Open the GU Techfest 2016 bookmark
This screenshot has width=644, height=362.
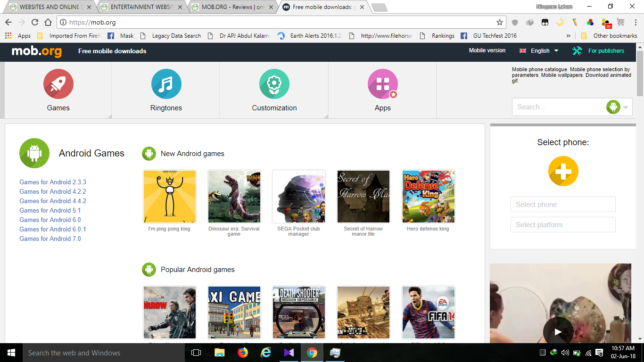(488, 36)
